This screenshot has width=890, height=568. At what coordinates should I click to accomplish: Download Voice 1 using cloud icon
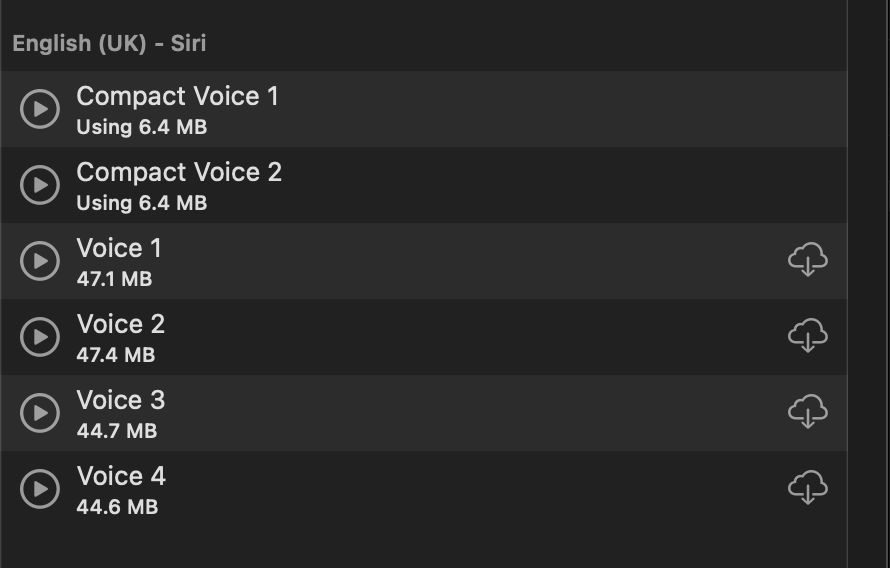[808, 259]
